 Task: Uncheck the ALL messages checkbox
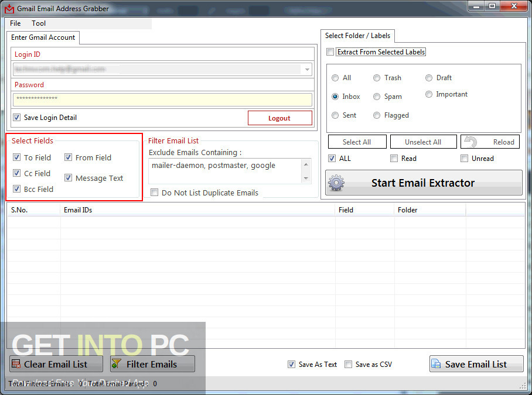click(332, 158)
